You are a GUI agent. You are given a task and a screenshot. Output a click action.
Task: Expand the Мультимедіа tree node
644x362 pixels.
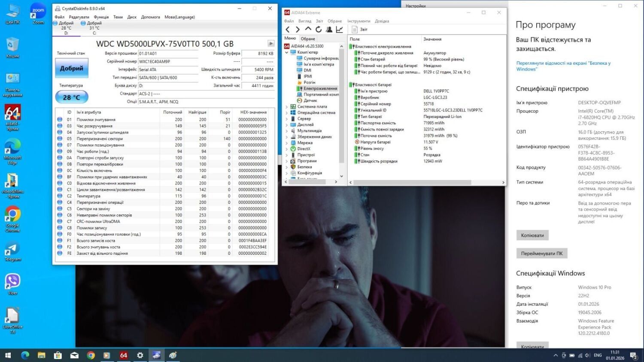(x=287, y=131)
